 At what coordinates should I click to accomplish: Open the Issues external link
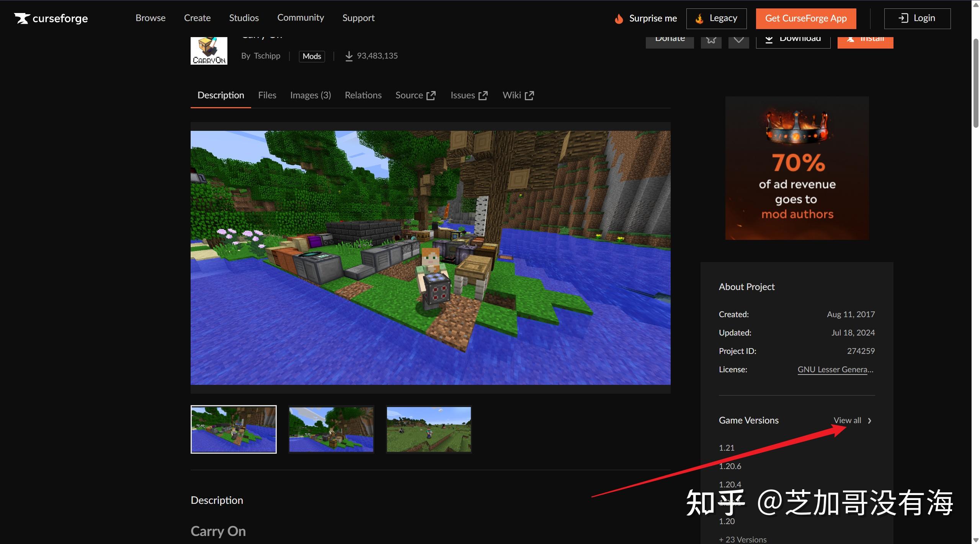469,95
